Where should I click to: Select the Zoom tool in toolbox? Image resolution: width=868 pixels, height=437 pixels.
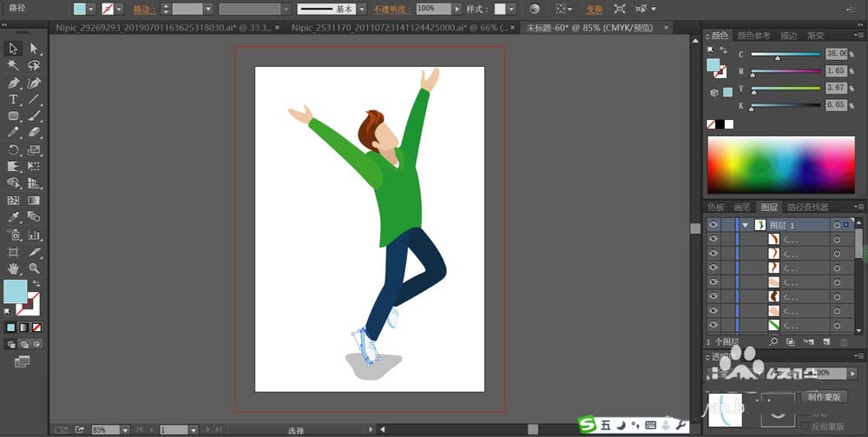point(35,268)
